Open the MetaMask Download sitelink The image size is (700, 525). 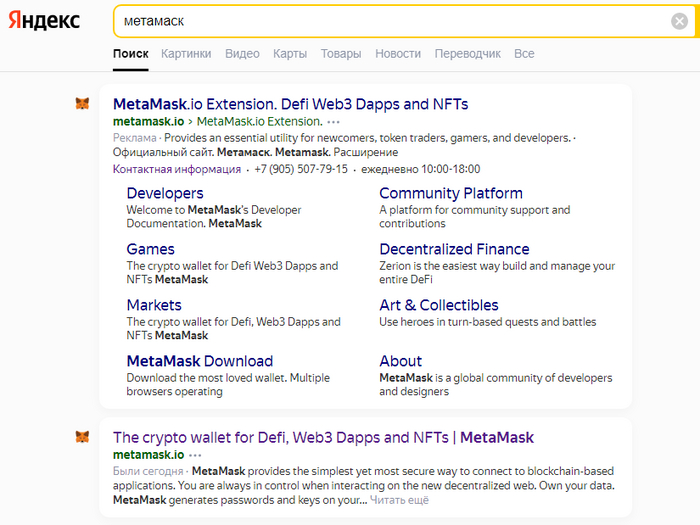point(200,361)
